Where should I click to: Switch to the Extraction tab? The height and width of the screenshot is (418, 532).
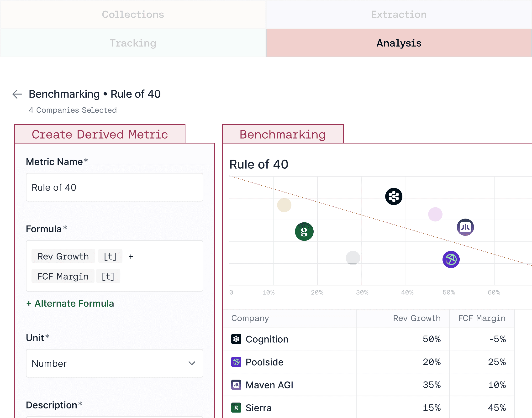(399, 15)
